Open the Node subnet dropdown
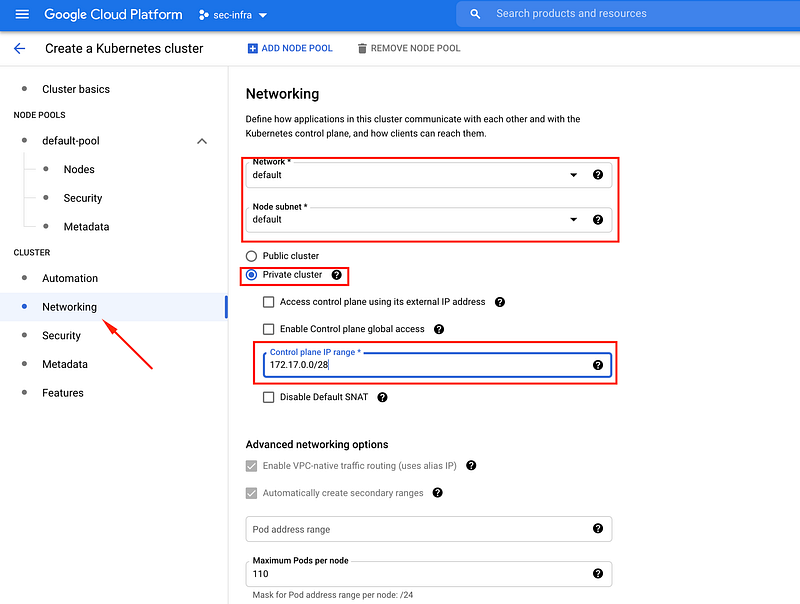Image resolution: width=800 pixels, height=604 pixels. click(573, 220)
